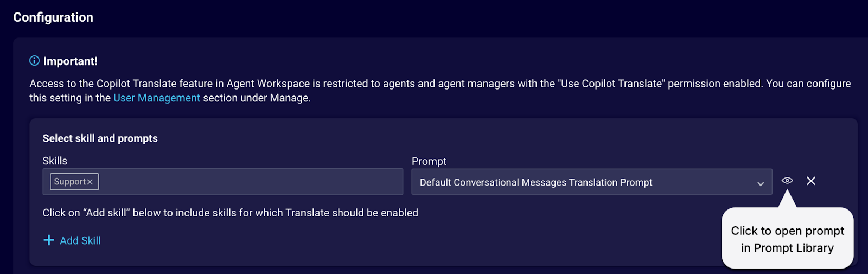
Task: Open the Prompt dropdown via its chevron arrow
Action: tap(761, 183)
